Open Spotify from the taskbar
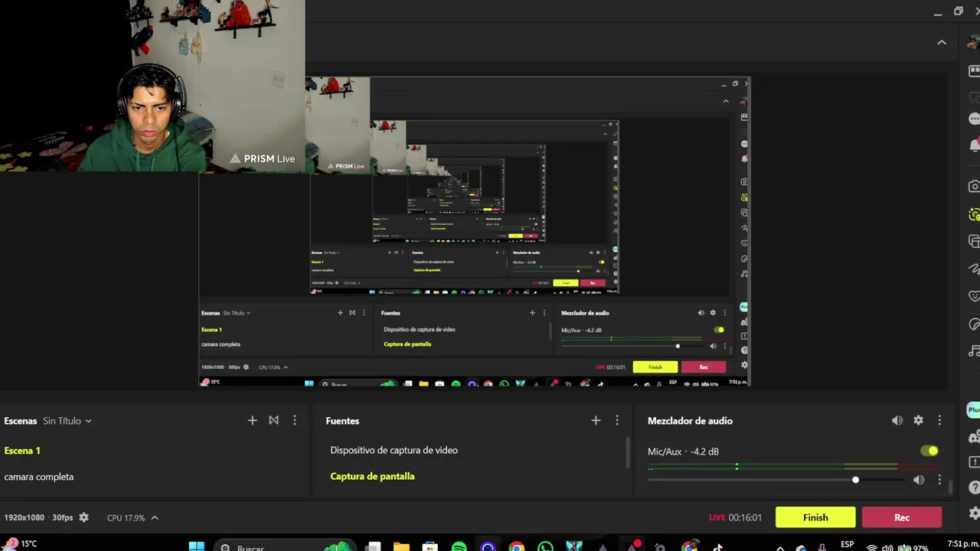The image size is (980, 551). coord(459,546)
